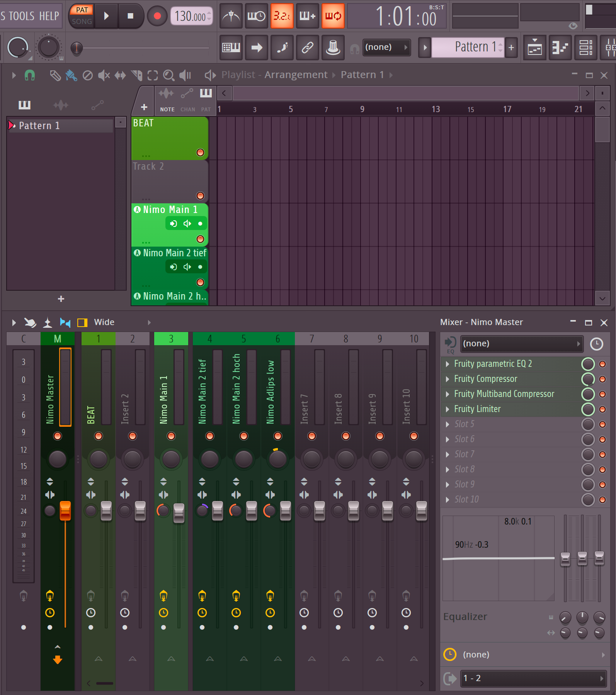The image size is (616, 695).
Task: Click the Nimo Master volume fader
Action: [65, 511]
